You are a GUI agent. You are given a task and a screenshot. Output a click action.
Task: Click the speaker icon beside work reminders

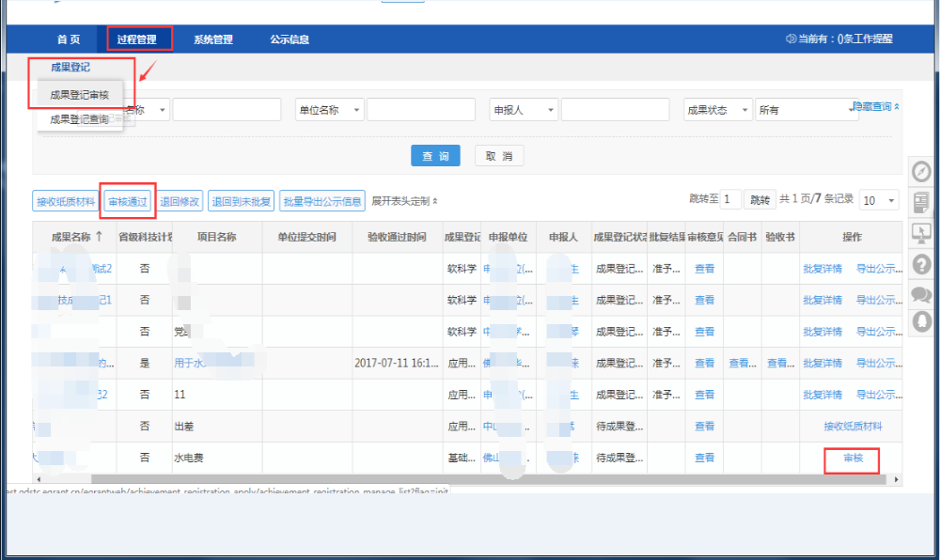tap(791, 39)
